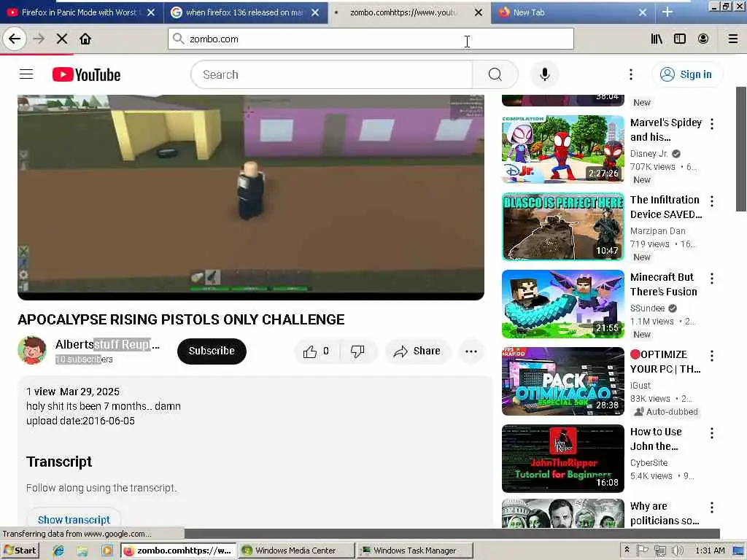The image size is (747, 560).
Task: Close the New Tab tab
Action: tap(643, 12)
